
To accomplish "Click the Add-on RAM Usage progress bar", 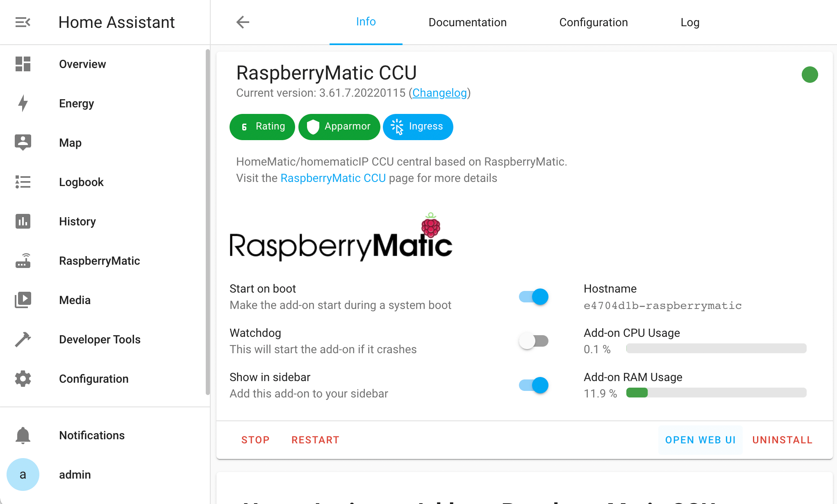I will 716,393.
